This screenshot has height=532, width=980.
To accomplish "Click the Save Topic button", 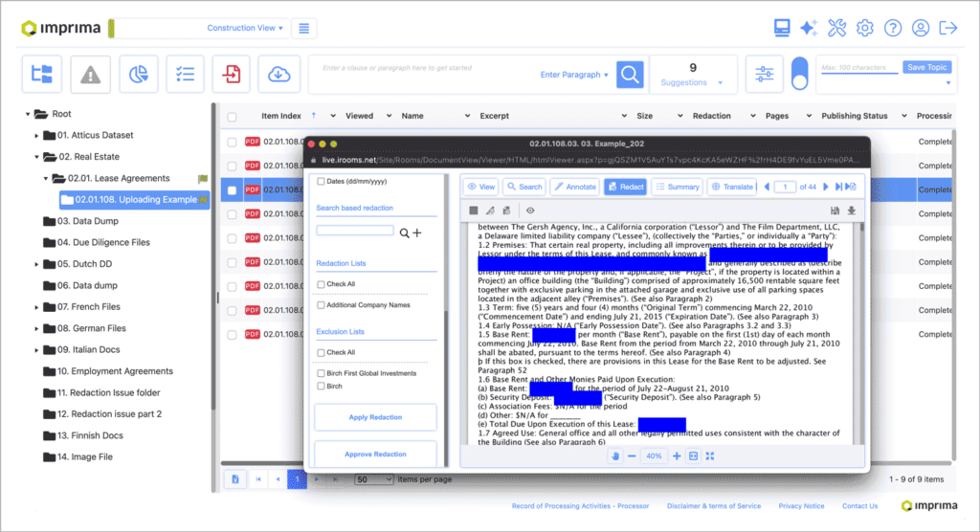I will click(926, 67).
